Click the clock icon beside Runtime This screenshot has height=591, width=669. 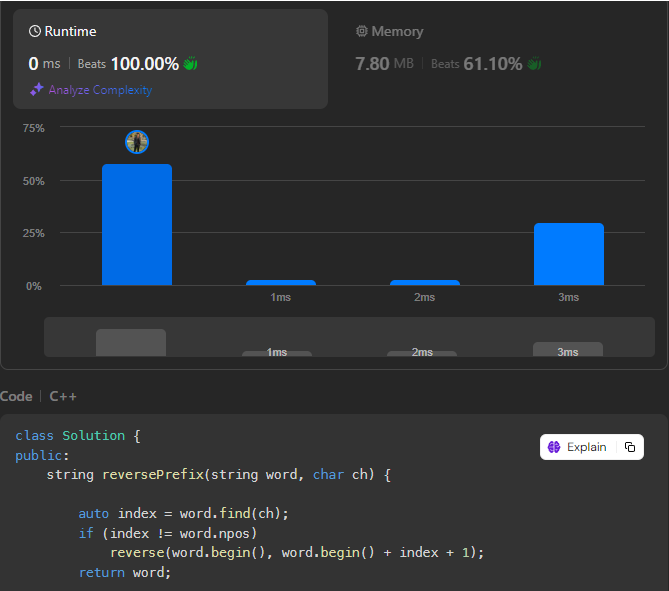[35, 32]
